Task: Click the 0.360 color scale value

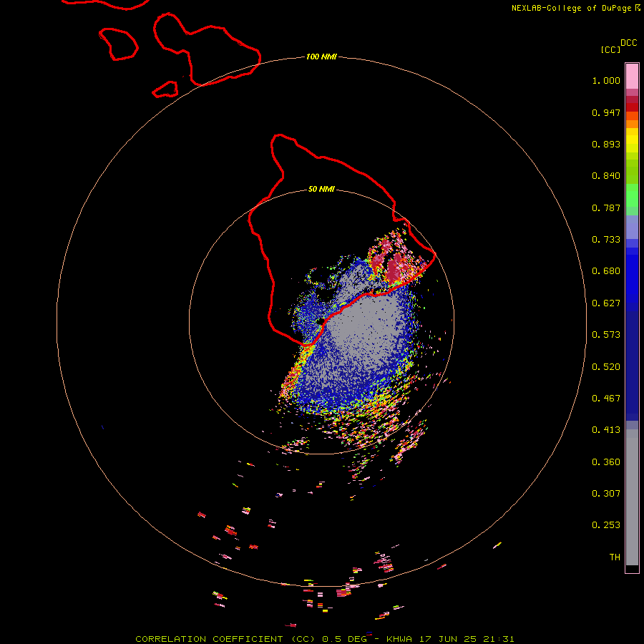Action: coord(606,462)
